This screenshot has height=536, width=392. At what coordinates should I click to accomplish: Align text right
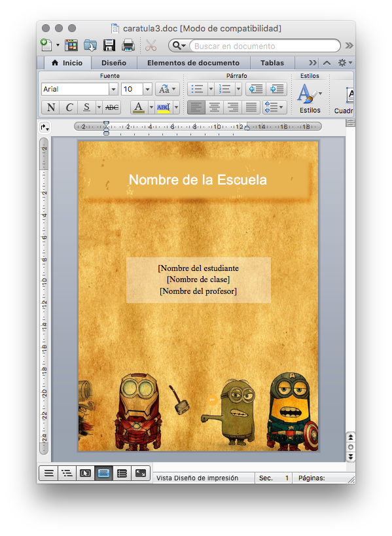(x=233, y=107)
